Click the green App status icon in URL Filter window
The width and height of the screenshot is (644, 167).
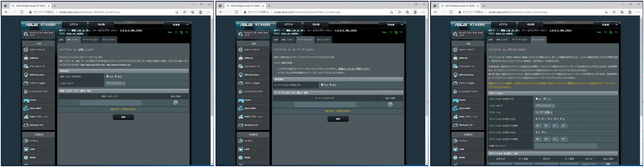[170, 32]
